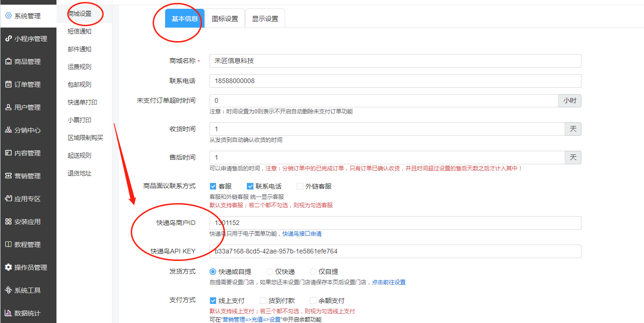The height and width of the screenshot is (323, 644).
Task: Open 操作员管理 menu
Action: tap(28, 267)
